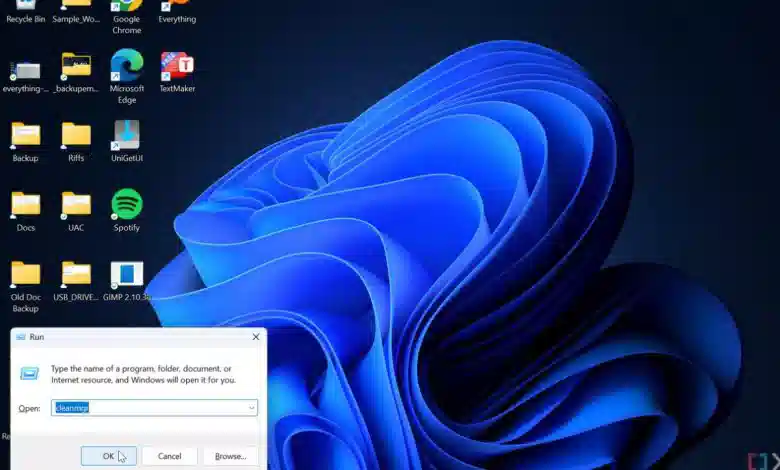This screenshot has width=780, height=470.
Task: Select the Everything search shortcut
Action: tap(177, 12)
